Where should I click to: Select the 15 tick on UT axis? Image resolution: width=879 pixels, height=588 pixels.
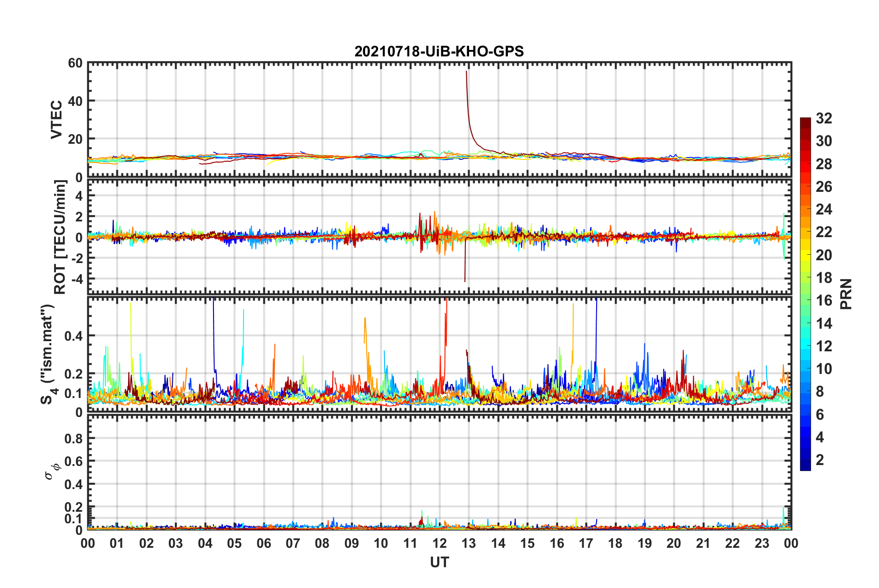coord(527,543)
